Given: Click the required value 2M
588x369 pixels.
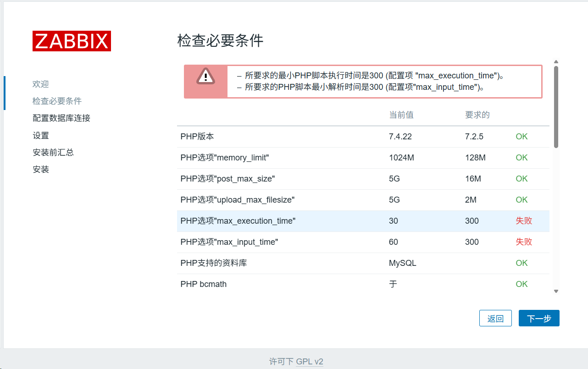Looking at the screenshot, I should (471, 200).
